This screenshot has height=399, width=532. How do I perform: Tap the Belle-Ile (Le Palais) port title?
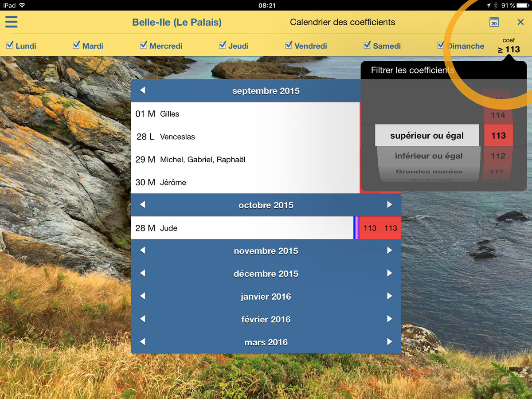177,22
